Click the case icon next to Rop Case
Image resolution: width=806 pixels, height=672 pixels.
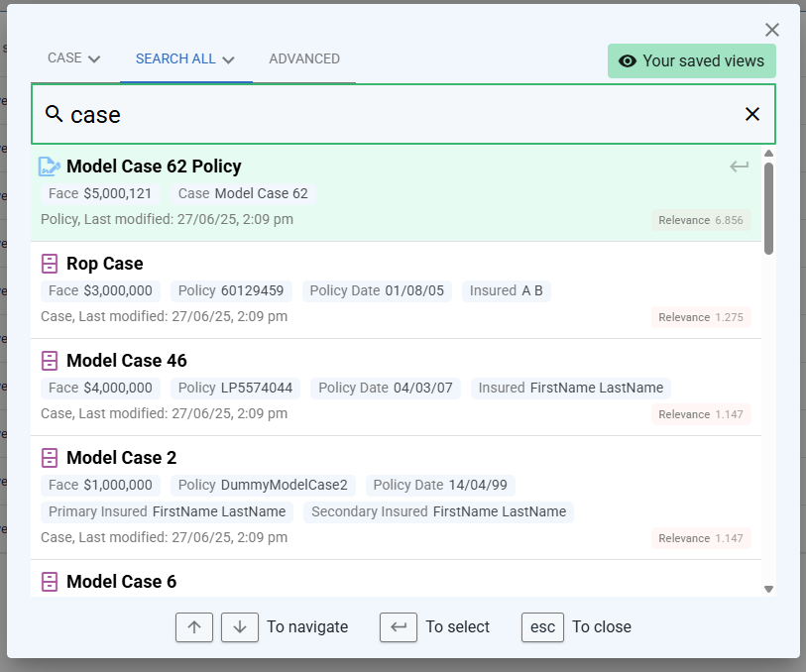click(50, 264)
